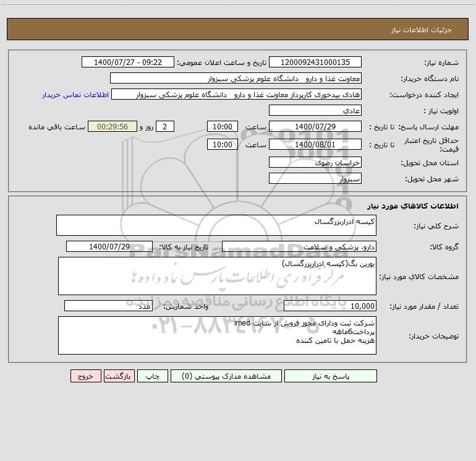Click the خروج exit button

[x=85, y=376]
